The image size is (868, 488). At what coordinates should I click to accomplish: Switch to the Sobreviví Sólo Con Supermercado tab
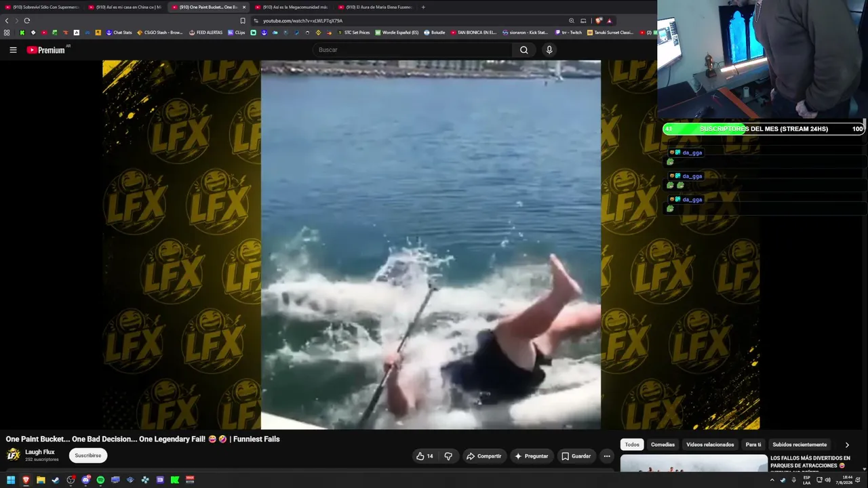coord(42,7)
